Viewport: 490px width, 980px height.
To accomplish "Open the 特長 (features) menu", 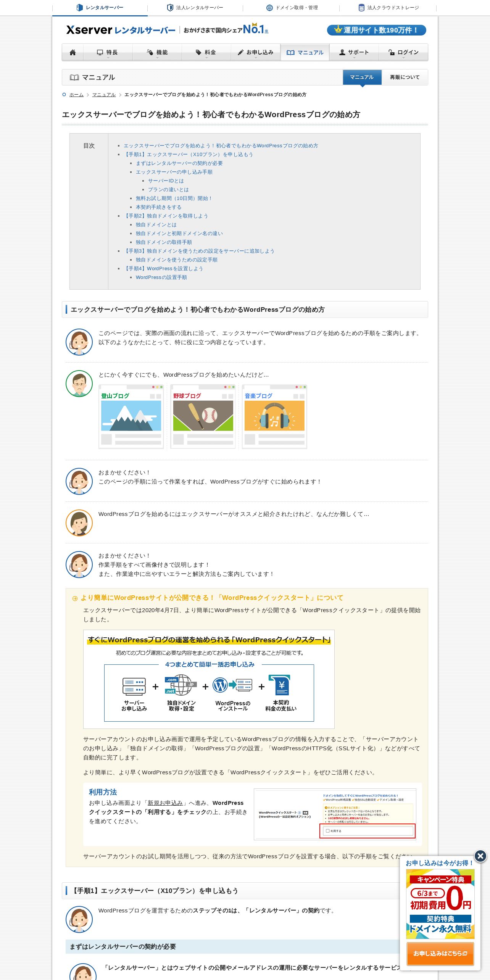I will point(108,52).
